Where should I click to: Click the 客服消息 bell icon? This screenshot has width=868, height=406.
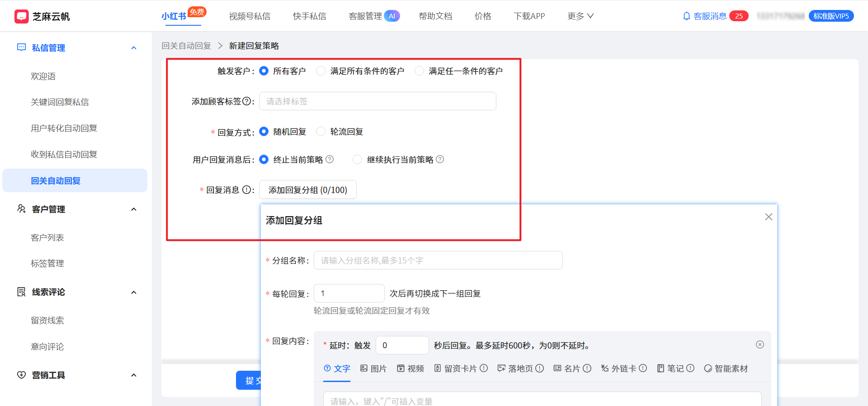tap(686, 16)
